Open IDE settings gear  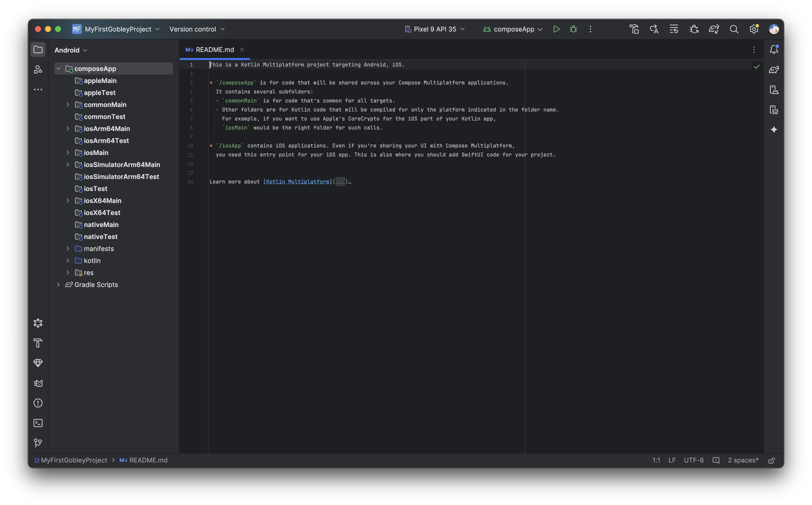point(754,29)
